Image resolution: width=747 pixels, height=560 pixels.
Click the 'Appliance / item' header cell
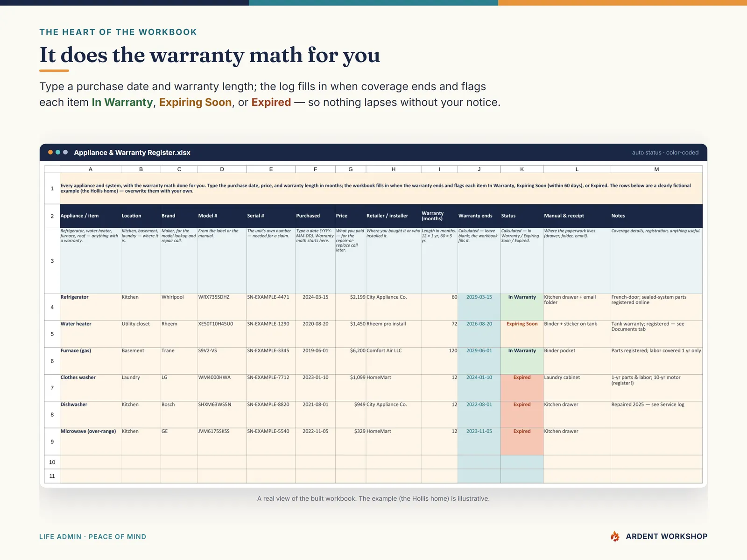click(x=91, y=216)
